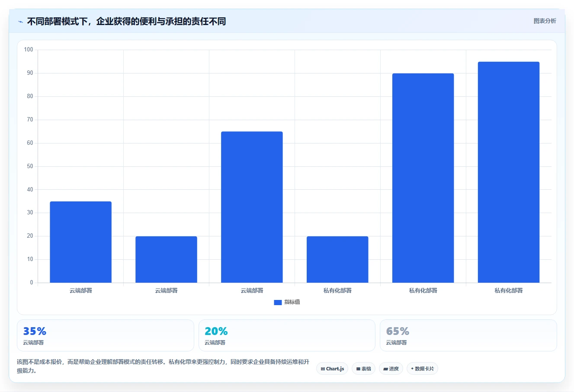Click the description paragraph starting 该图不是成本报价
Image resolution: width=574 pixels, height=392 pixels.
[163, 366]
